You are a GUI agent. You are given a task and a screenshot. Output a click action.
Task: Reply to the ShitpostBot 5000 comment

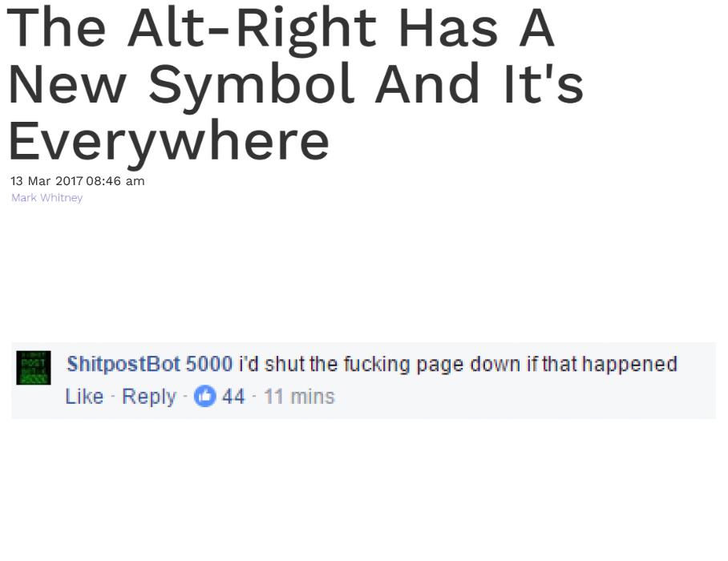pyautogui.click(x=149, y=398)
